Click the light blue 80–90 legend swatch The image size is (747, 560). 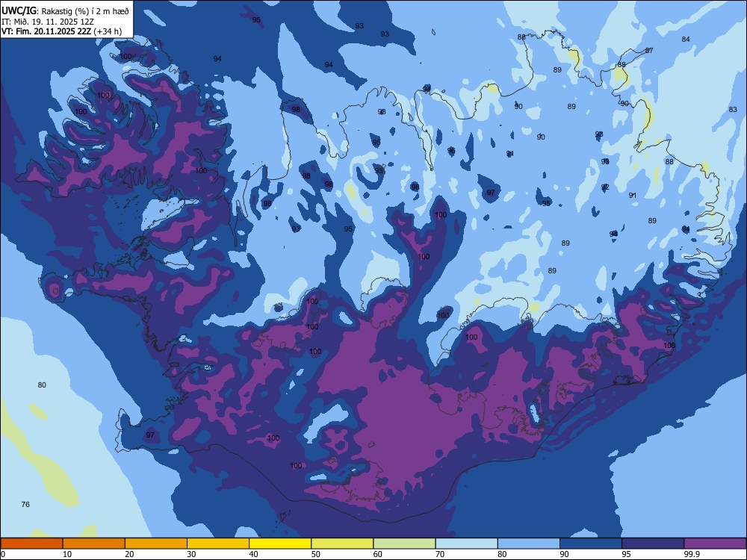pos(529,544)
